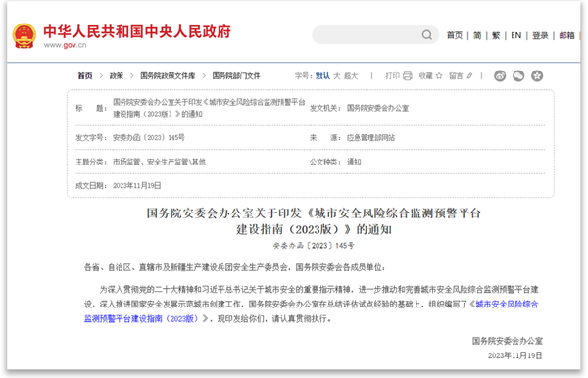Image resolution: width=588 pixels, height=378 pixels.
Task: Switch to traditional Chinese with 繁
Action: pyautogui.click(x=496, y=35)
